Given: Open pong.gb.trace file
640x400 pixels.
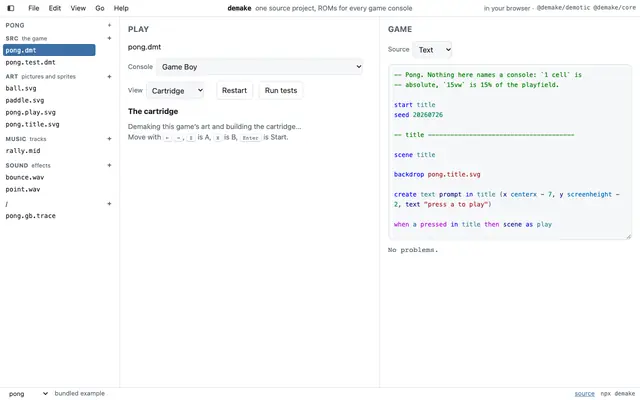Looking at the screenshot, I should coord(31,216).
